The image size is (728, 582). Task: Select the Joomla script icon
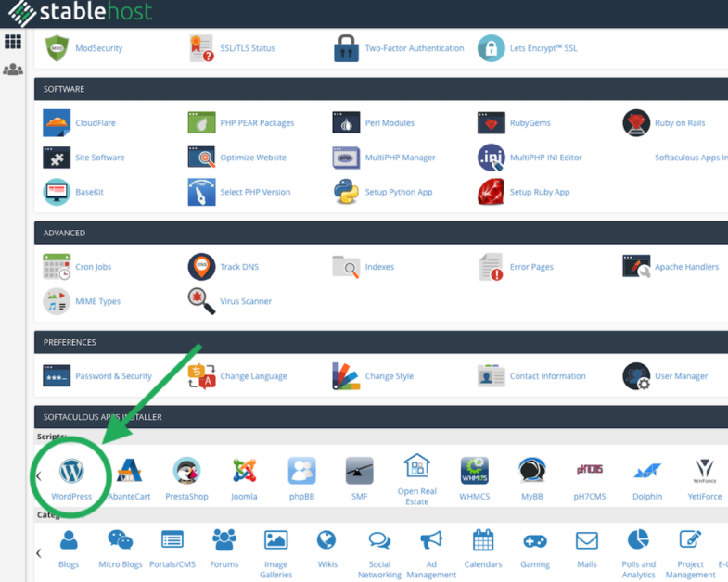click(x=244, y=472)
